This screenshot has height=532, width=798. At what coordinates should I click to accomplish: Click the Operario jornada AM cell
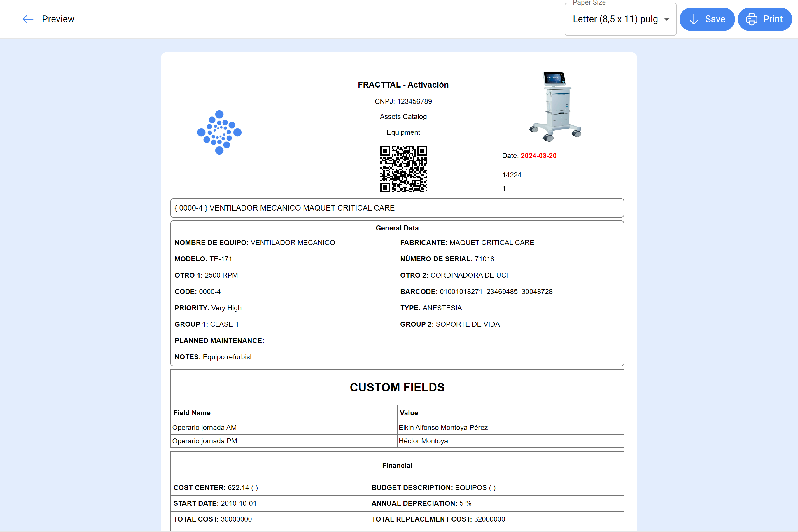pyautogui.click(x=283, y=428)
